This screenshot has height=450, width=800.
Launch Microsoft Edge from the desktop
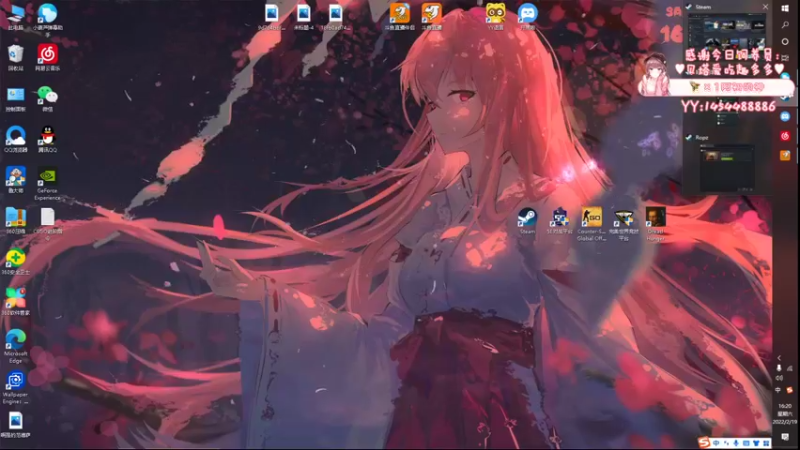click(16, 346)
